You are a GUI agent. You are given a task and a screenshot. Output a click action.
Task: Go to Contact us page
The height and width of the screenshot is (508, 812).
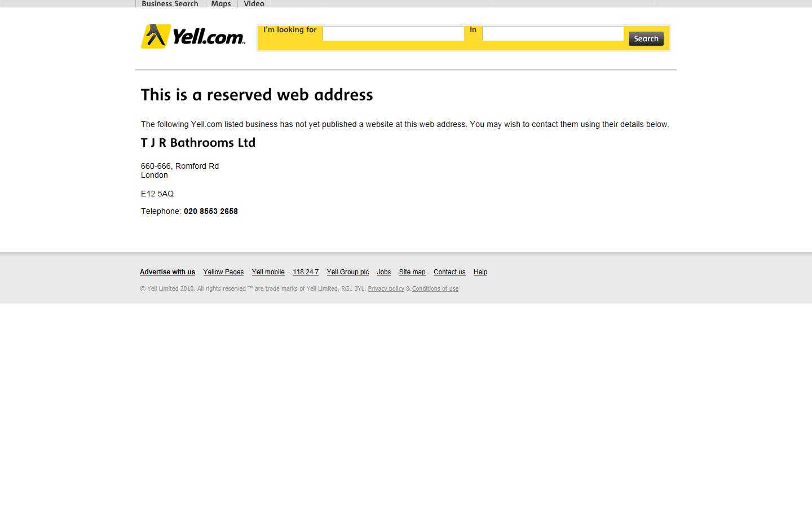(449, 272)
